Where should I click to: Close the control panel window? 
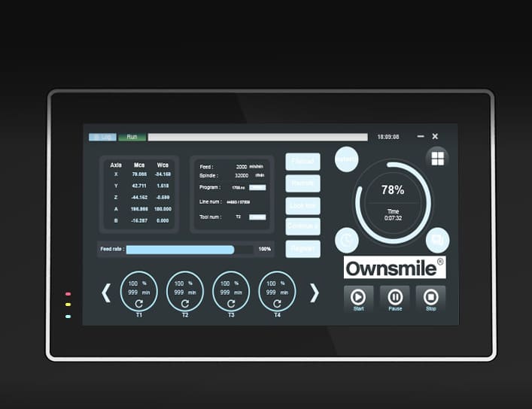click(x=435, y=136)
